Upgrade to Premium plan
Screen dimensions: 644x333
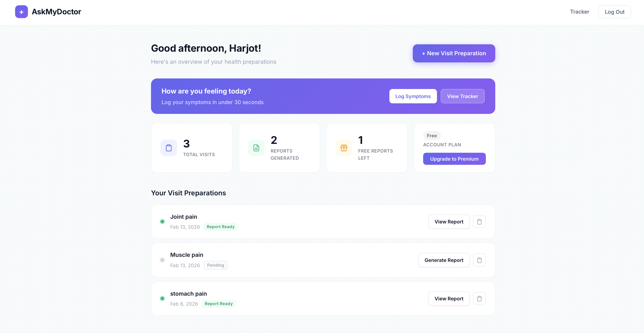coord(454,159)
